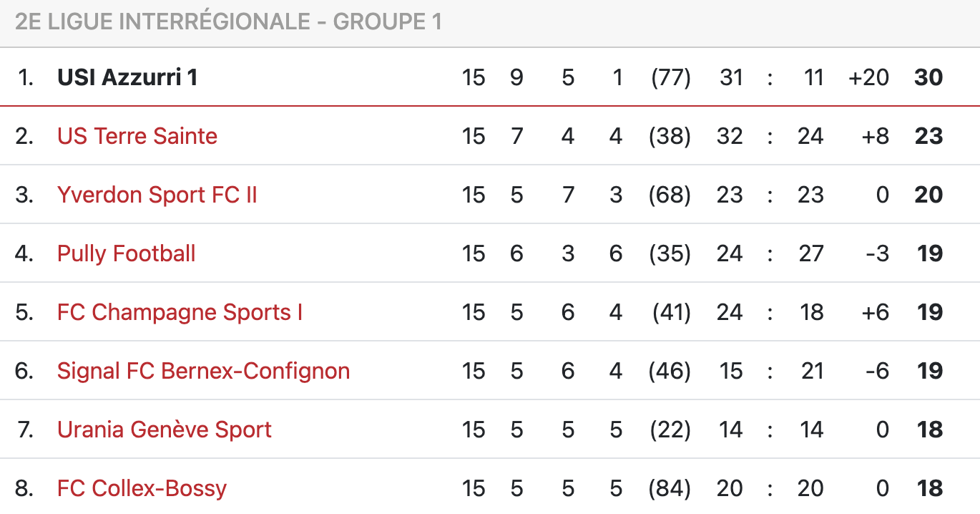
Task: Click US Terre Sainte's 23 points total
Action: click(928, 136)
